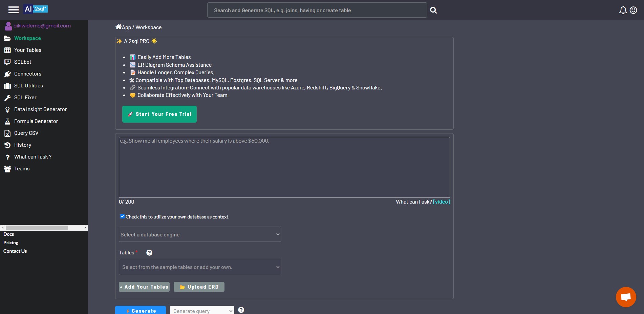The image size is (644, 314).
Task: Open the Select a database engine dropdown
Action: click(x=200, y=234)
